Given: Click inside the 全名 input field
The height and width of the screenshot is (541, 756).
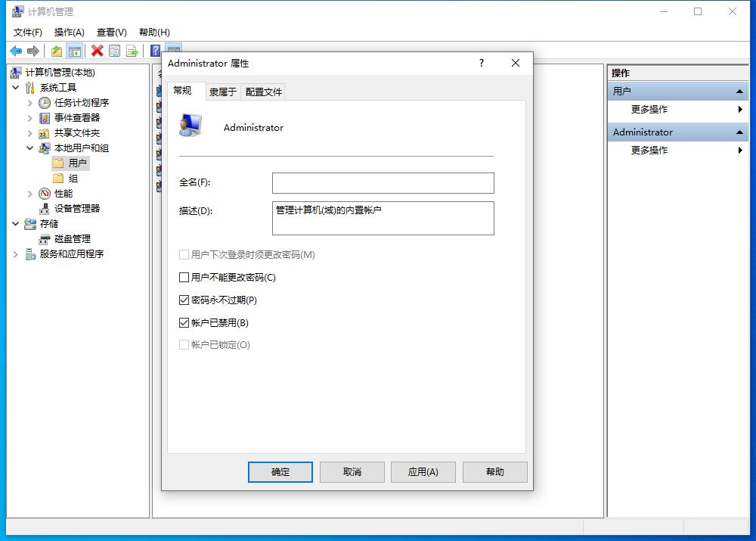Looking at the screenshot, I should pos(382,182).
